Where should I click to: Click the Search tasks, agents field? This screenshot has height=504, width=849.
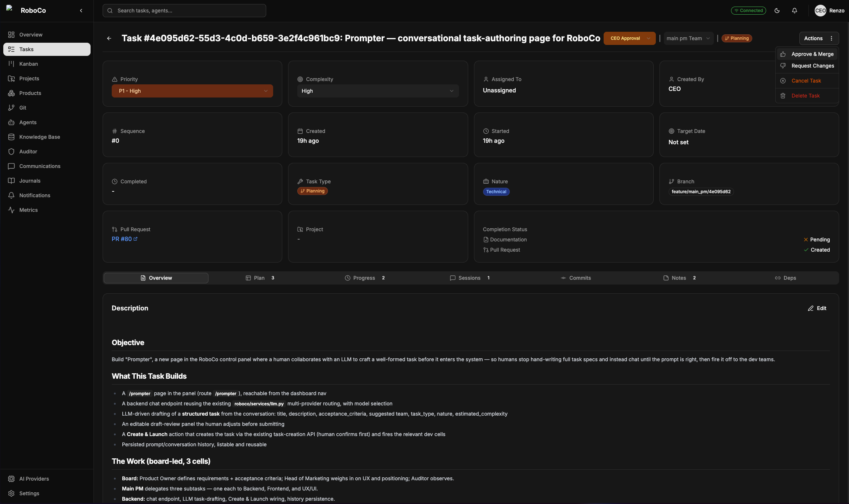tap(184, 11)
